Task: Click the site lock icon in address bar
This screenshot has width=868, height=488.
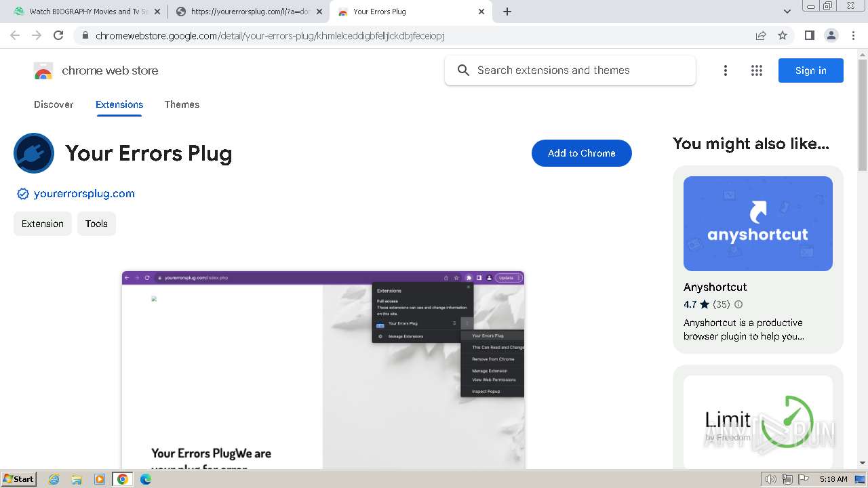Action: (x=85, y=35)
